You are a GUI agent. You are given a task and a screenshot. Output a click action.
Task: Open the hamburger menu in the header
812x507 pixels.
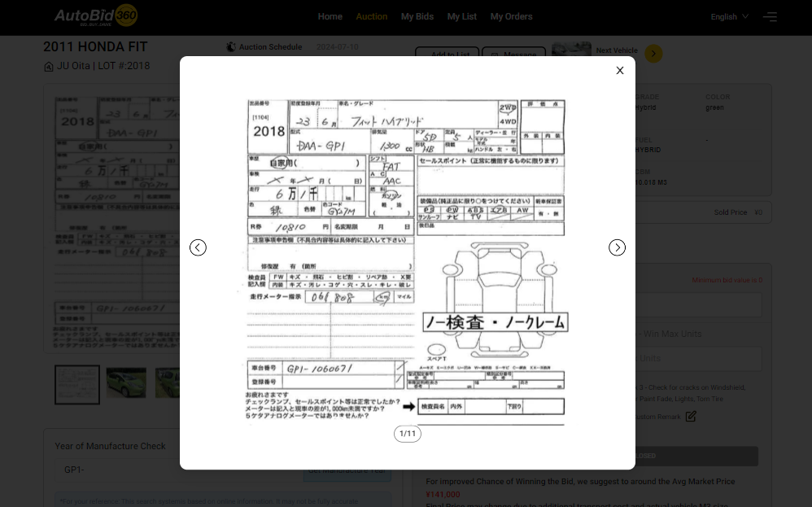point(770,16)
